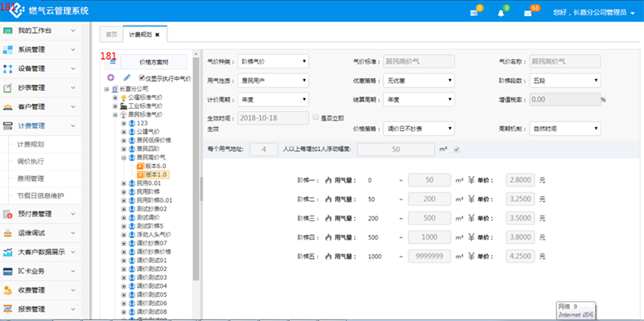Click the 收费管理 sidebar icon
The image size is (644, 321).
coord(8,290)
